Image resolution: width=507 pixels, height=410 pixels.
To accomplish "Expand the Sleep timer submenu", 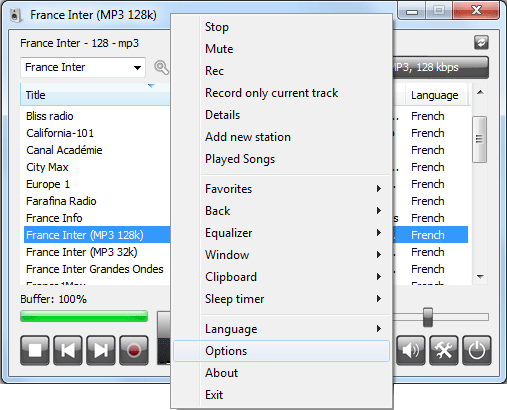I will pos(281,299).
